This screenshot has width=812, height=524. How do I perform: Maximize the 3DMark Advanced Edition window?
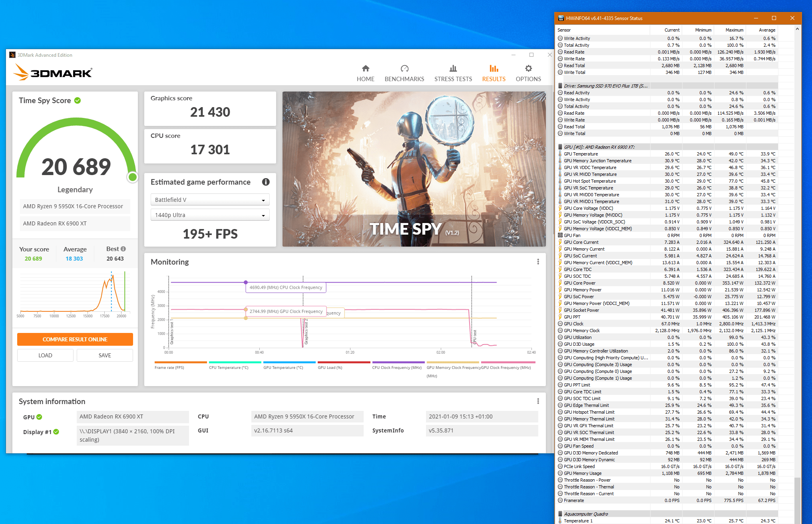pos(531,55)
